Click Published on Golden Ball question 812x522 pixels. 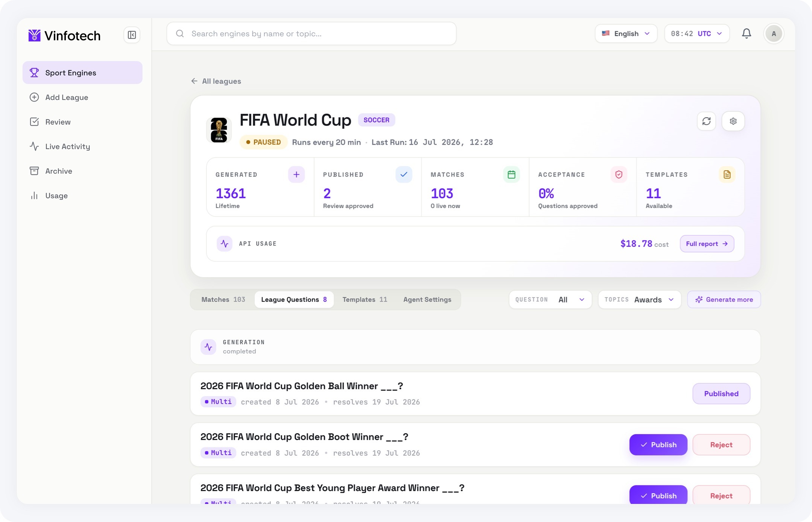point(721,394)
